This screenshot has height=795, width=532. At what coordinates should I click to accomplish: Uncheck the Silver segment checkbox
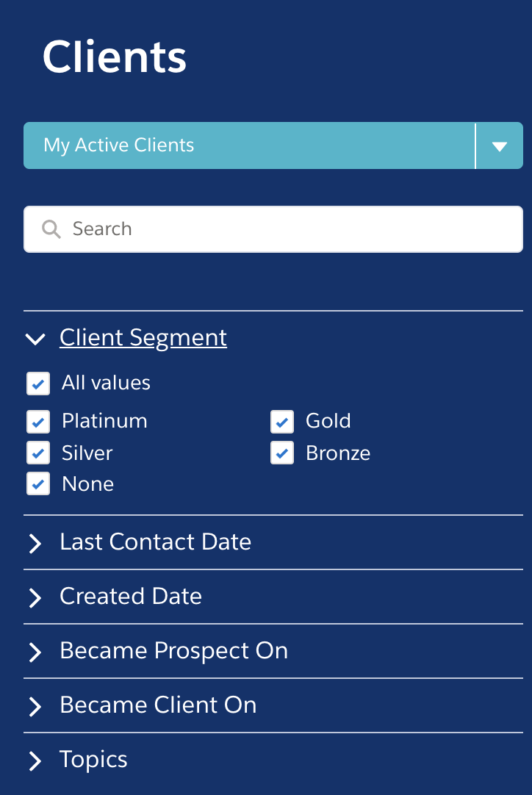[38, 453]
